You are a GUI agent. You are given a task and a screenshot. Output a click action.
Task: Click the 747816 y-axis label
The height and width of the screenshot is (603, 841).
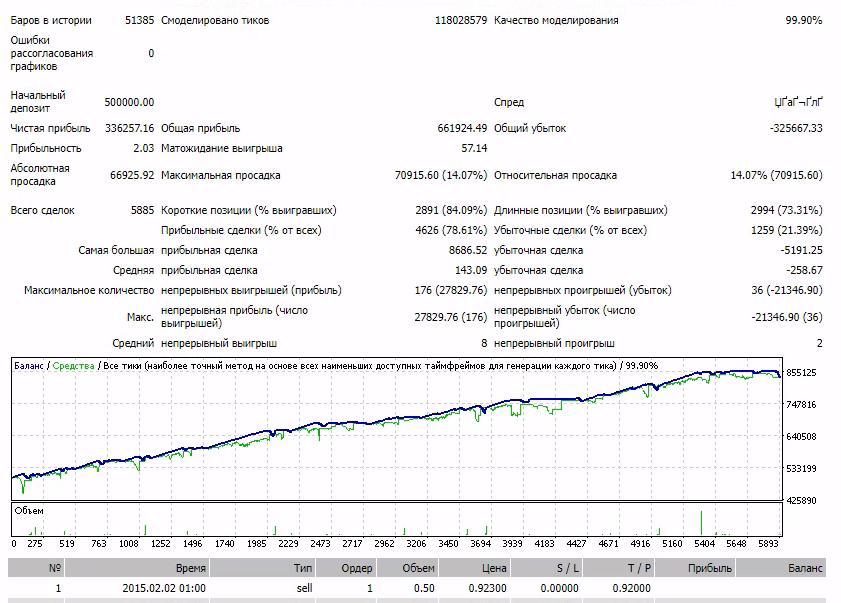click(x=801, y=405)
